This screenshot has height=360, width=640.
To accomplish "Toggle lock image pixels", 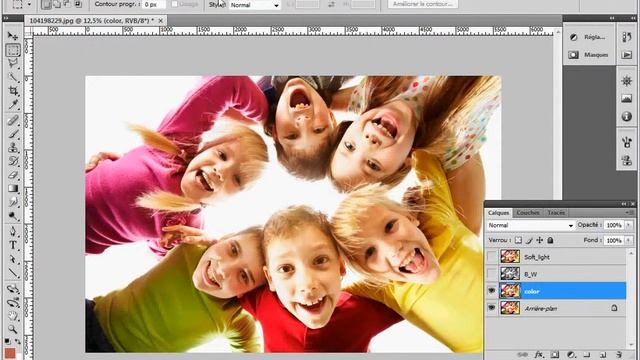I will 529,240.
